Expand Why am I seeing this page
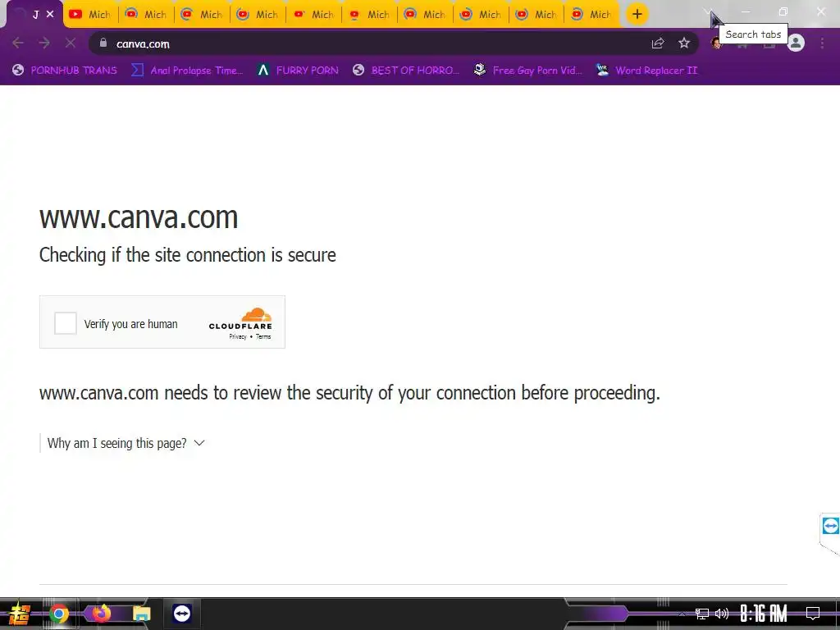The image size is (840, 630). pos(126,444)
